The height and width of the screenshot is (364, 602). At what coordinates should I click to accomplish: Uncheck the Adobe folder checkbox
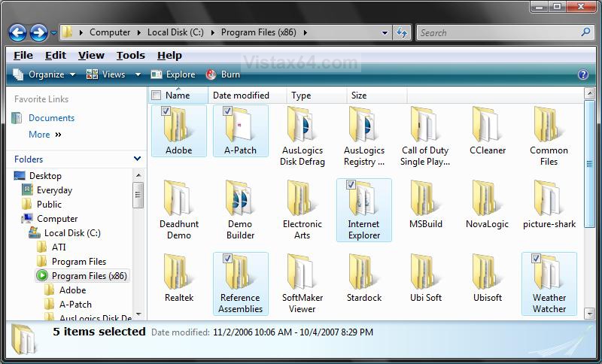point(166,111)
